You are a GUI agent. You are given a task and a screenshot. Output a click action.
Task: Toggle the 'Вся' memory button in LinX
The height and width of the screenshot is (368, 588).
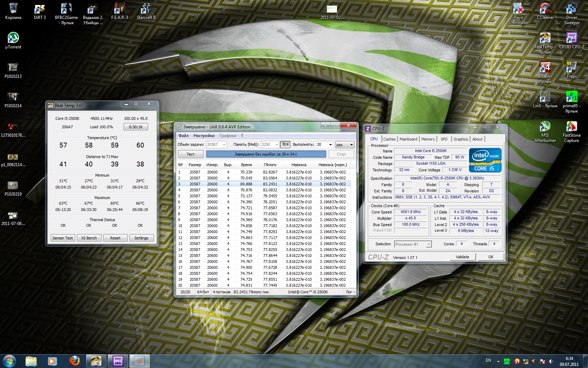(285, 144)
